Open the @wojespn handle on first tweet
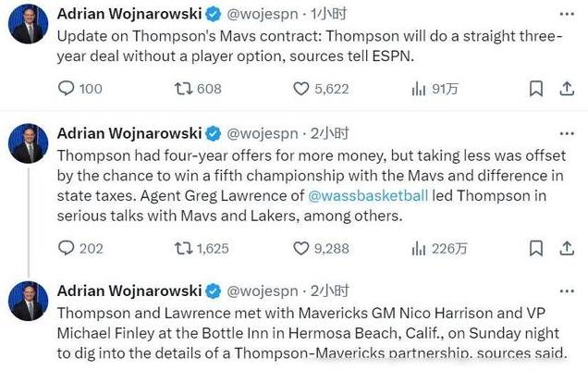The height and width of the screenshot is (371, 588). click(263, 14)
